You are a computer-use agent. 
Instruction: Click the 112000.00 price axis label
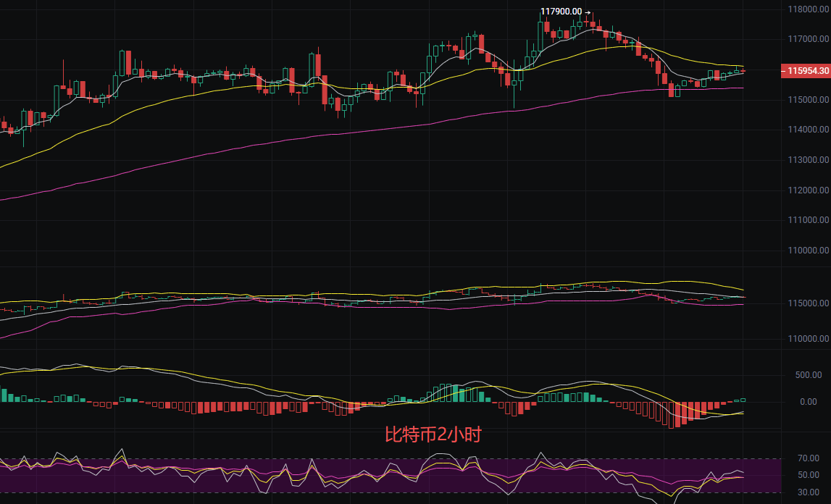(x=807, y=190)
